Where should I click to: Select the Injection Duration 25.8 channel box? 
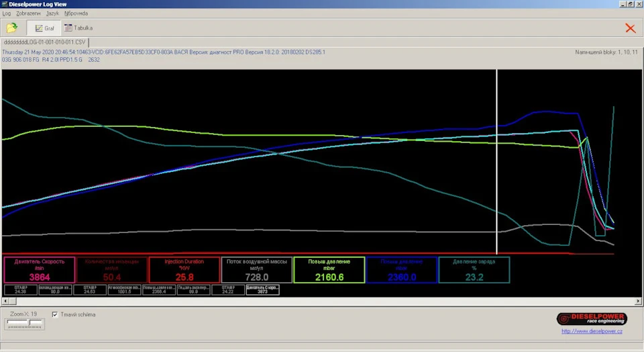pyautogui.click(x=184, y=270)
